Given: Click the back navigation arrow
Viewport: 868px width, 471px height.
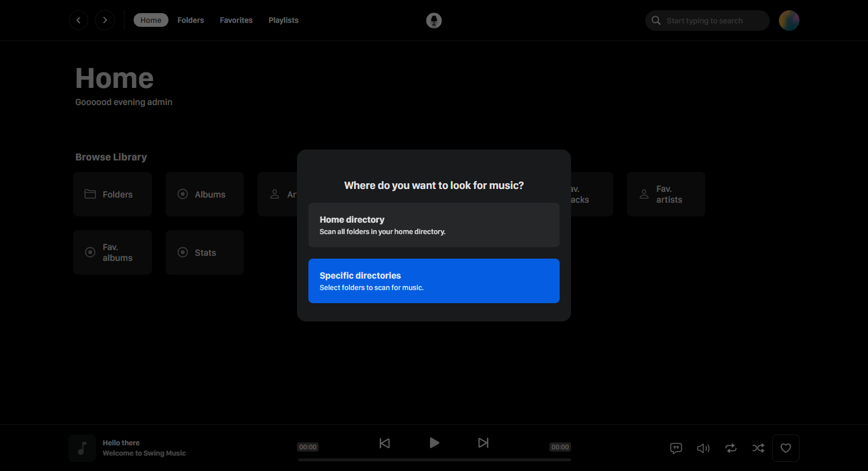Looking at the screenshot, I should (x=78, y=21).
